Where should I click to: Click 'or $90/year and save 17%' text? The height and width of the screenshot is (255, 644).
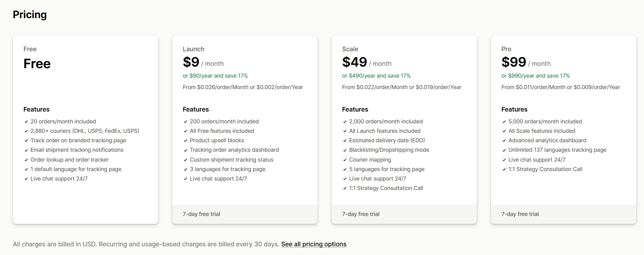215,76
